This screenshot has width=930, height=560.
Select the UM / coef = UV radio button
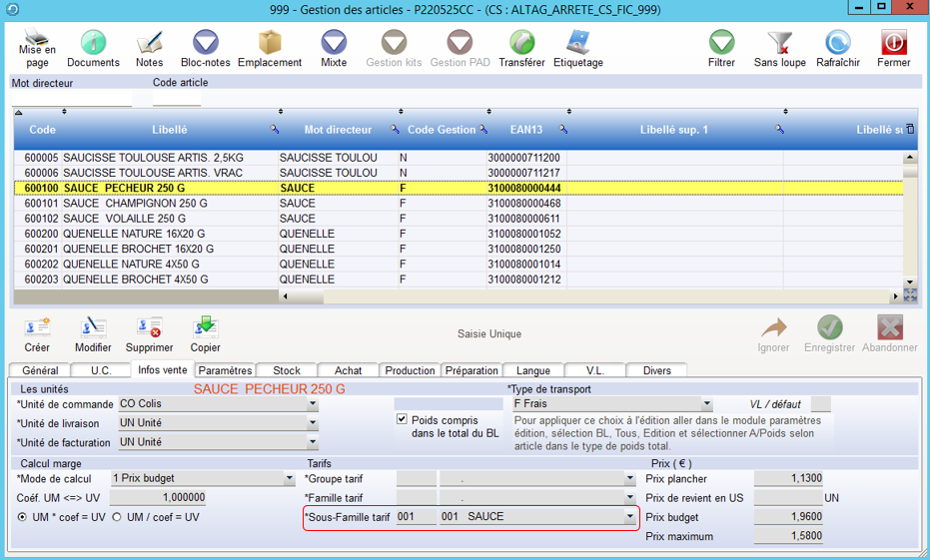point(117,517)
